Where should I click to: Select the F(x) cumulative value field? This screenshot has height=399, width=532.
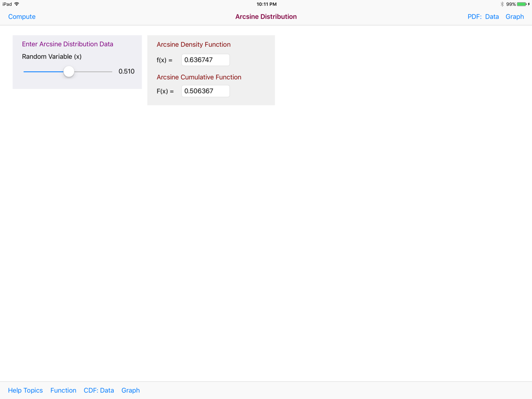[x=205, y=91]
